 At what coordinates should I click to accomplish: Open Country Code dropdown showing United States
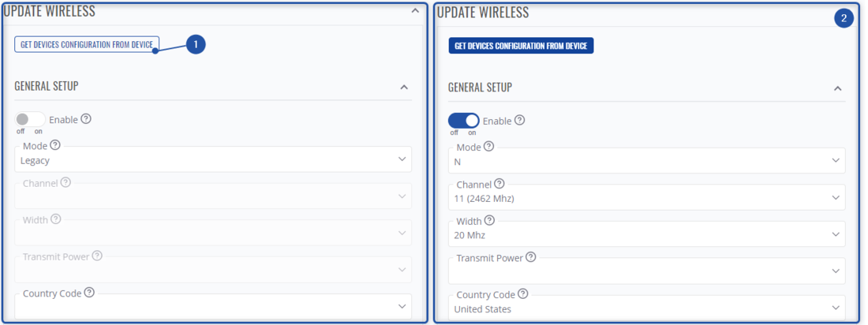646,308
